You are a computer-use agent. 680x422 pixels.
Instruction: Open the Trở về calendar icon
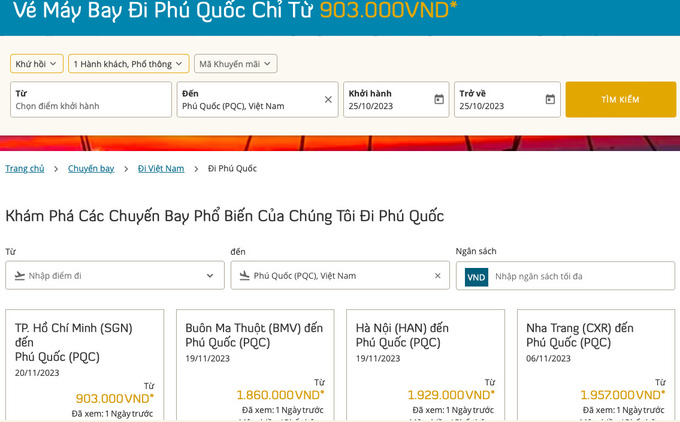point(550,99)
